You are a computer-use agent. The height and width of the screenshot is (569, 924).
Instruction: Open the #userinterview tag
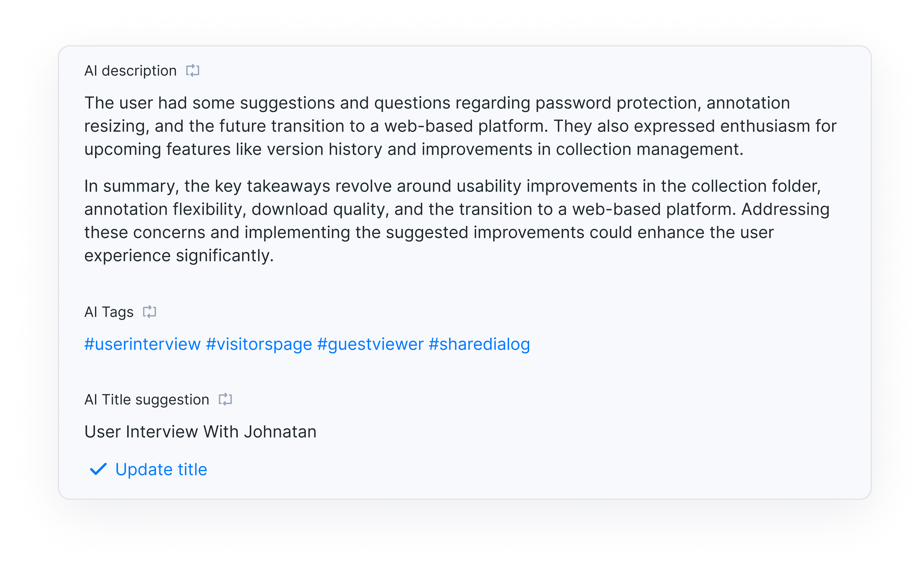pyautogui.click(x=142, y=344)
